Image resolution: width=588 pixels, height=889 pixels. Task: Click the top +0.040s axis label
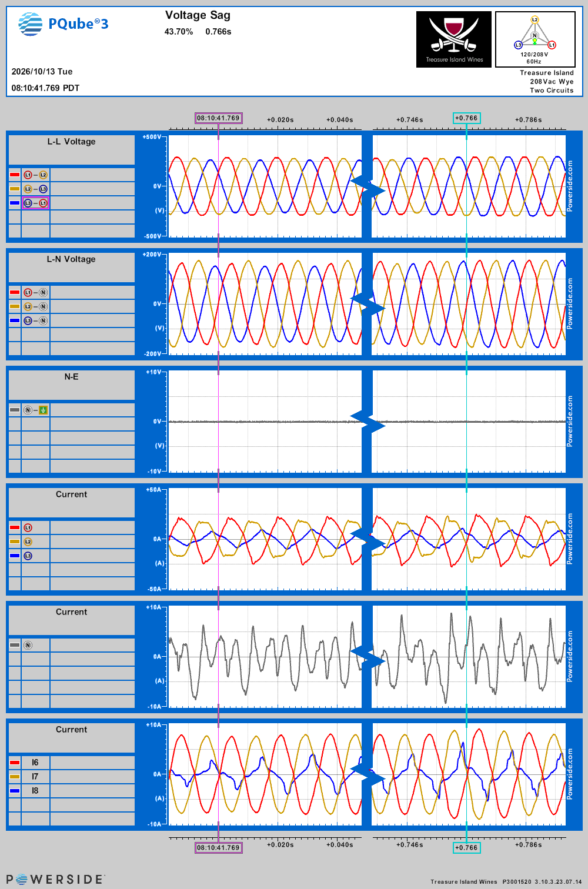tap(340, 120)
